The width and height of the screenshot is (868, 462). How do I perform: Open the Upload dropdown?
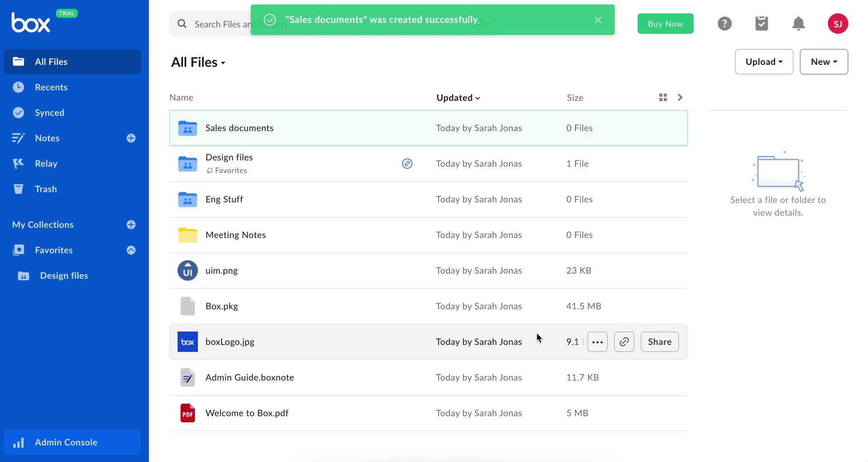pos(764,62)
